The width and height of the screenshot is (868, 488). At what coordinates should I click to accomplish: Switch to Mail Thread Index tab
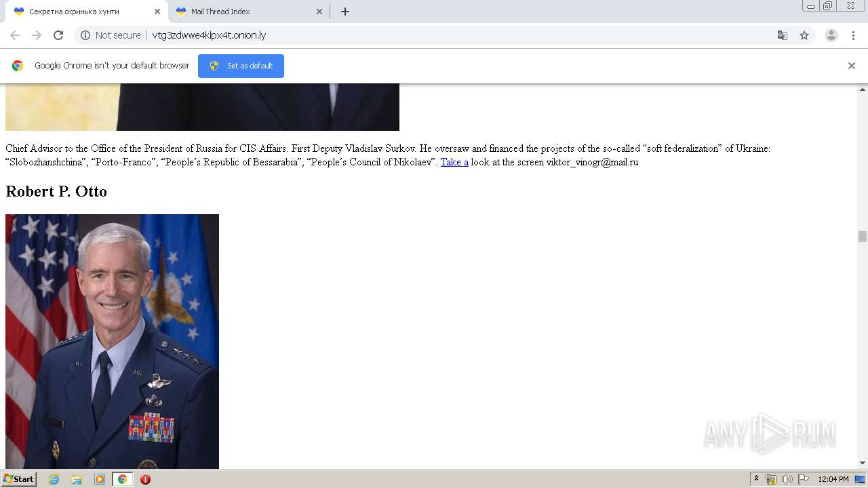click(x=250, y=12)
